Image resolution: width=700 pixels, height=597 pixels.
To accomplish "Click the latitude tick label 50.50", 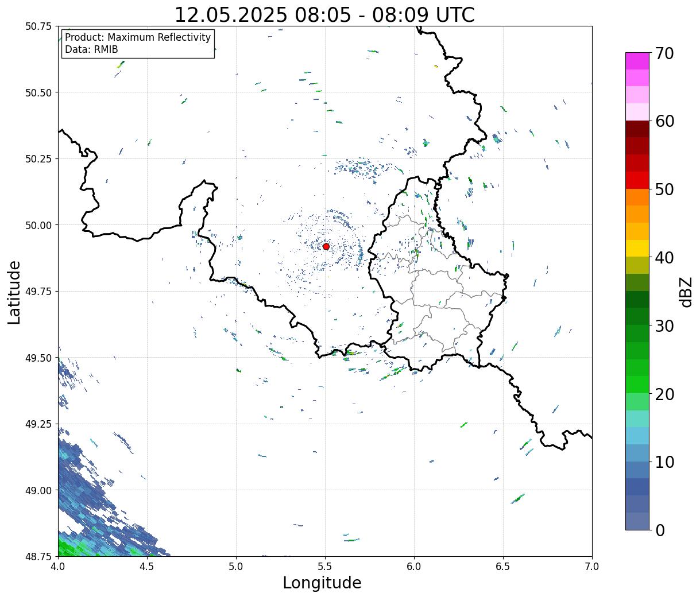I will [38, 92].
